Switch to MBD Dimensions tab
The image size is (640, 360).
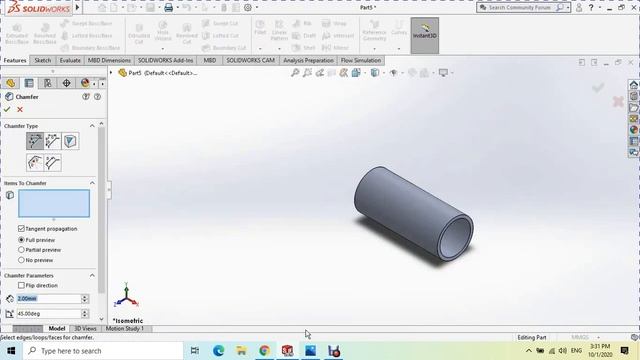coord(109,60)
